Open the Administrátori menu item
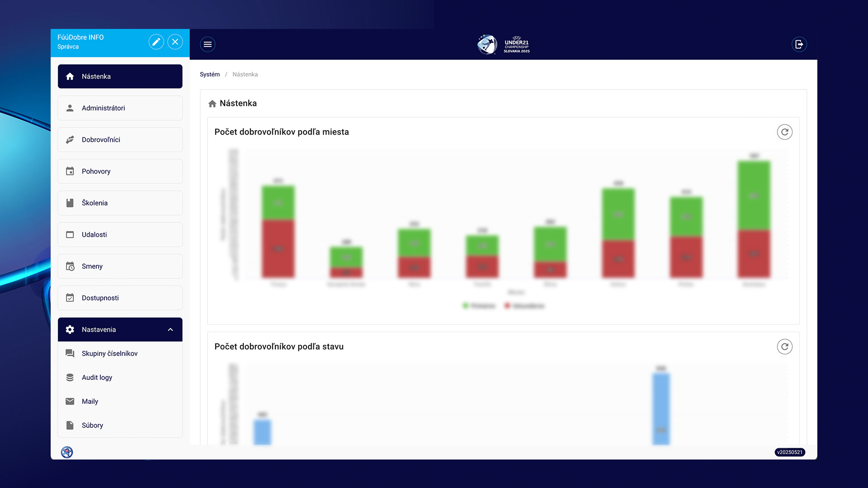Image resolution: width=868 pixels, height=488 pixels. coord(120,108)
